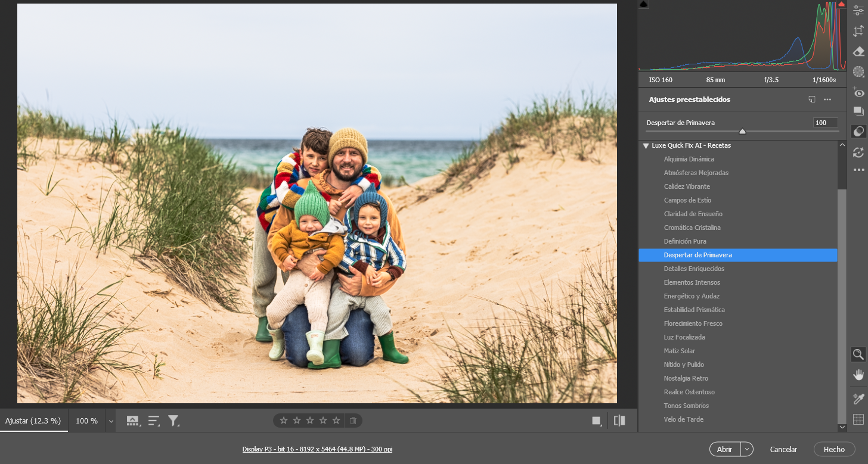
Task: Toggle highlight clipping warning in histogram
Action: pos(841,4)
